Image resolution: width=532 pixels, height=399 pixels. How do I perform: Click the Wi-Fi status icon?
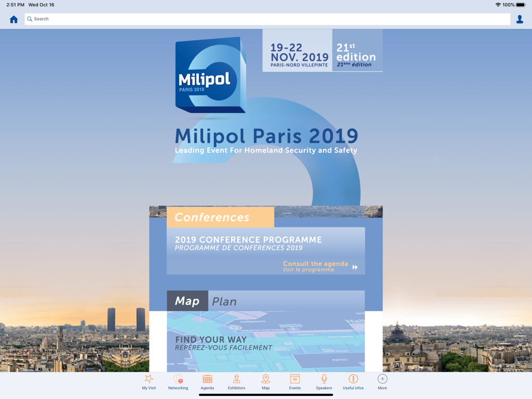(x=498, y=5)
